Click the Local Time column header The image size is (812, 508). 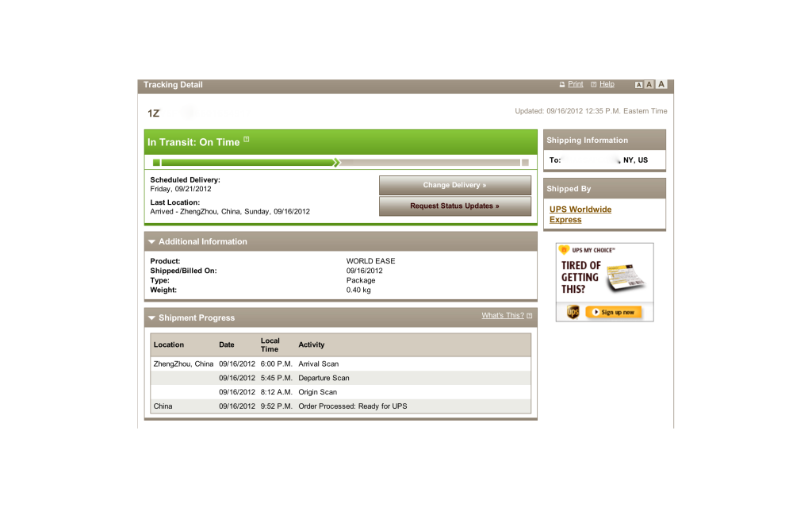(270, 344)
